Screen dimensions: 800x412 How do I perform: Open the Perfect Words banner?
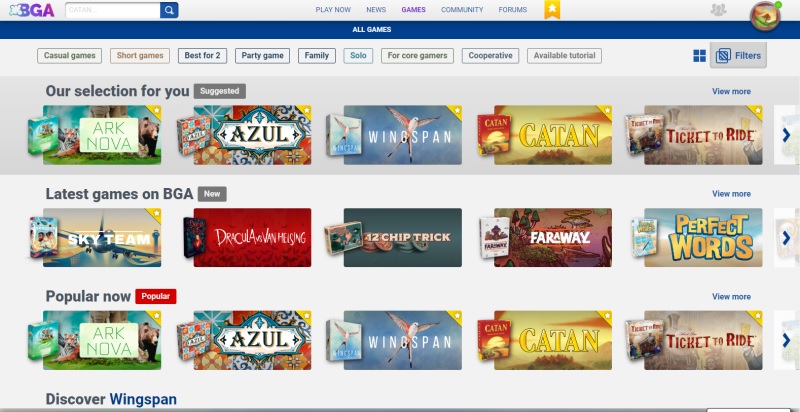pyautogui.click(x=703, y=238)
